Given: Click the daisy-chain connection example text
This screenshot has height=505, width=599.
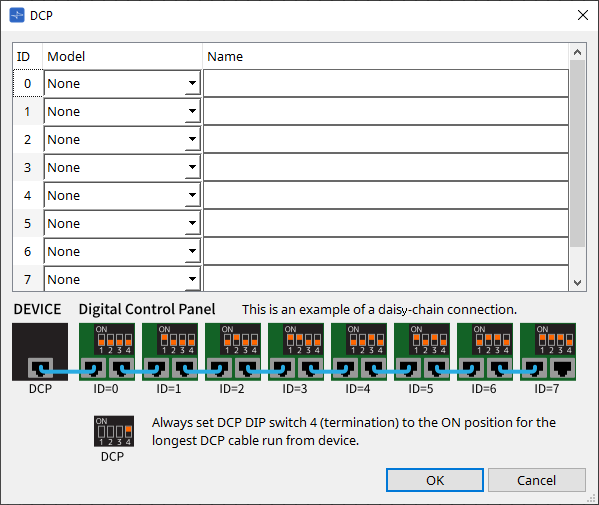Looking at the screenshot, I should point(379,309).
